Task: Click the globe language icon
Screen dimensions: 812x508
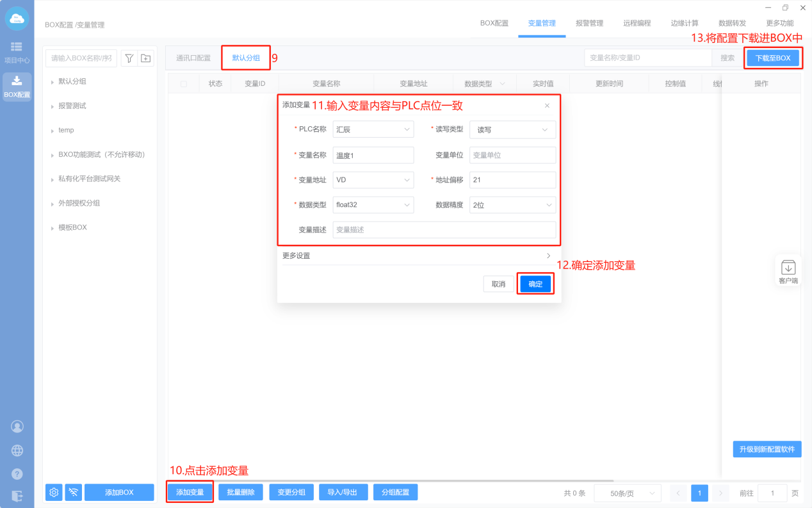Action: pyautogui.click(x=17, y=450)
